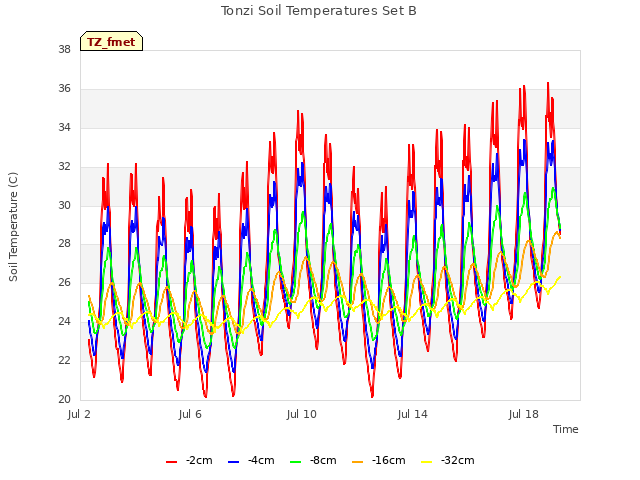Click the 20 y-axis tick label

pos(64,399)
